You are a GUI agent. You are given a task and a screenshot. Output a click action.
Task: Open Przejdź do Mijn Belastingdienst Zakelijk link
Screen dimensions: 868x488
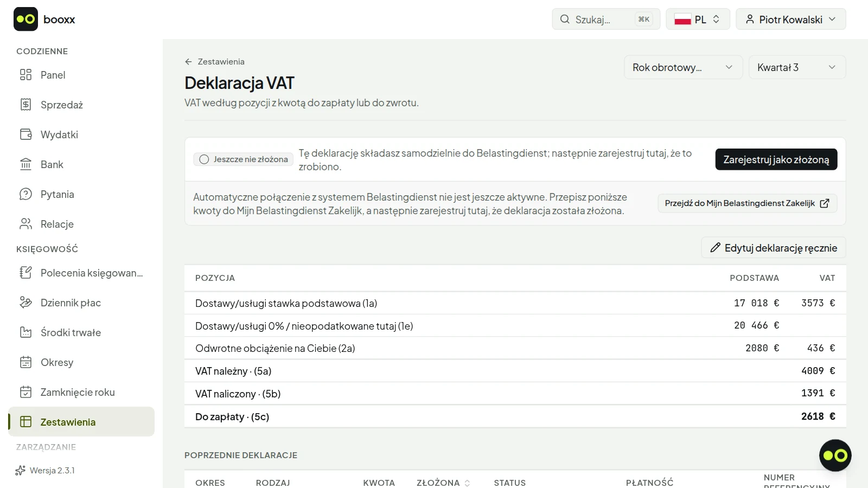747,203
